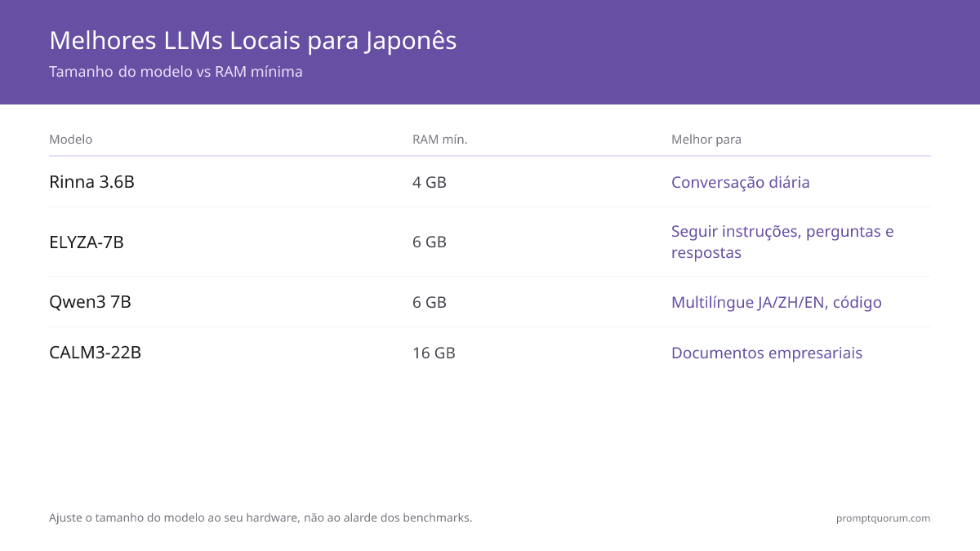Click the subtitle 'Tamanho do modelo vs RAM mínima'
Screen dimensions: 980x551
click(176, 72)
